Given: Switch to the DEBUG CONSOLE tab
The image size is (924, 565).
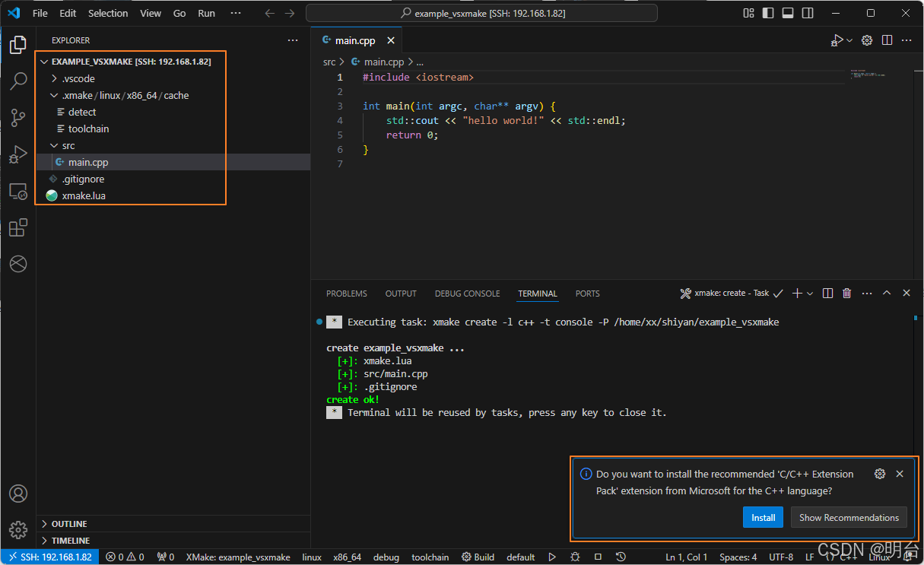Looking at the screenshot, I should tap(468, 294).
